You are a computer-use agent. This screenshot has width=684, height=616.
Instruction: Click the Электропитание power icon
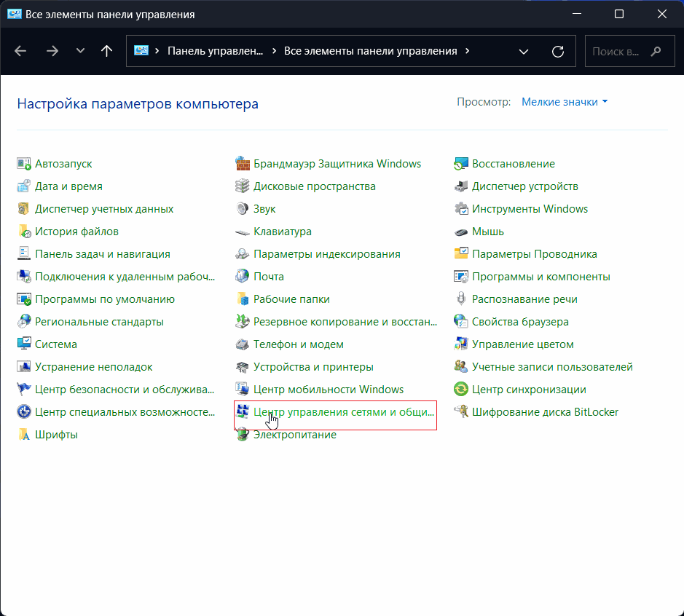pyautogui.click(x=243, y=435)
